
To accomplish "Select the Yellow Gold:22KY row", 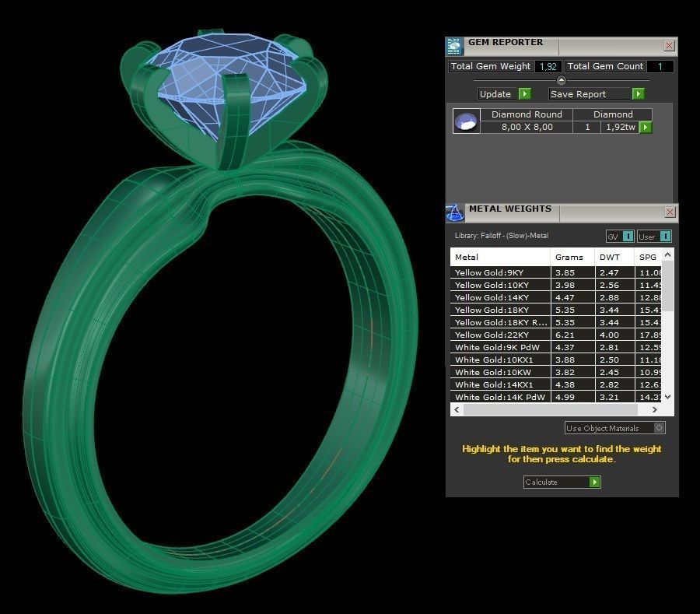I will [556, 335].
